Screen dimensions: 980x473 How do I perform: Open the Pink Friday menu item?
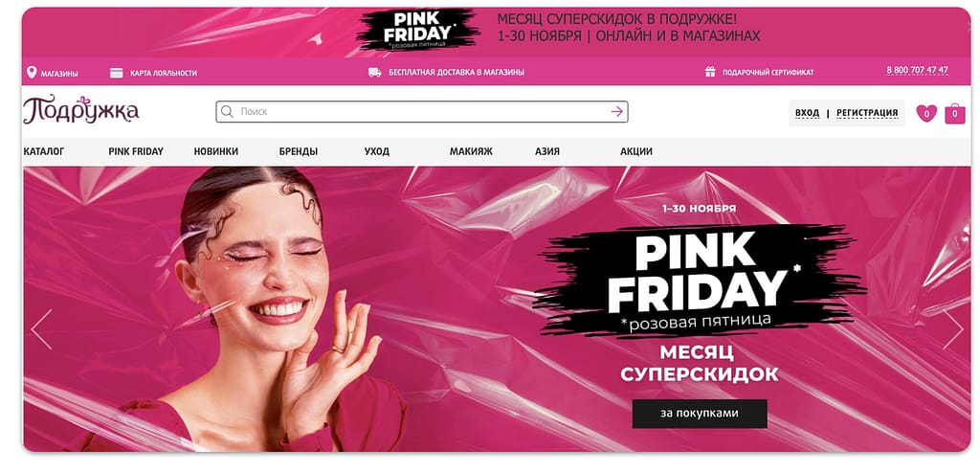[136, 151]
